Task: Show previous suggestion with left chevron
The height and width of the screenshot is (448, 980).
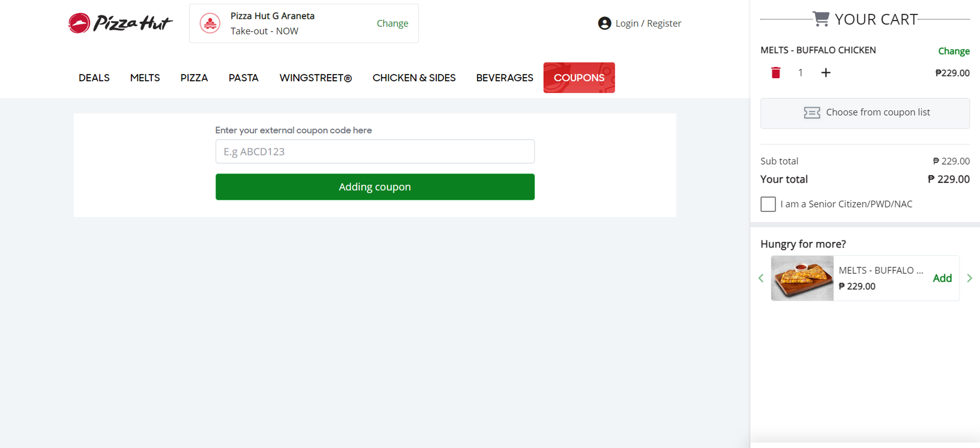Action: 761,278
